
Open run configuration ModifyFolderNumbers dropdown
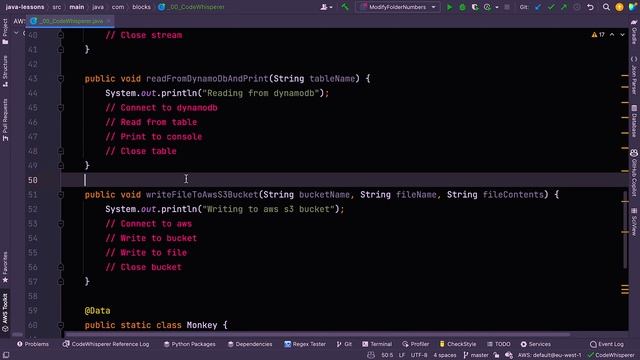pyautogui.click(x=398, y=7)
